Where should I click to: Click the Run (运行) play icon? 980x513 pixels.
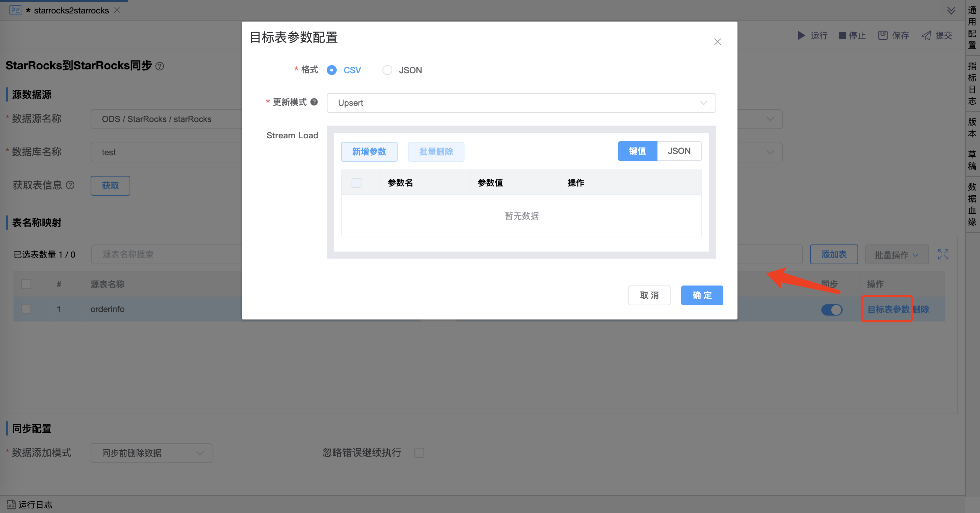pyautogui.click(x=801, y=36)
